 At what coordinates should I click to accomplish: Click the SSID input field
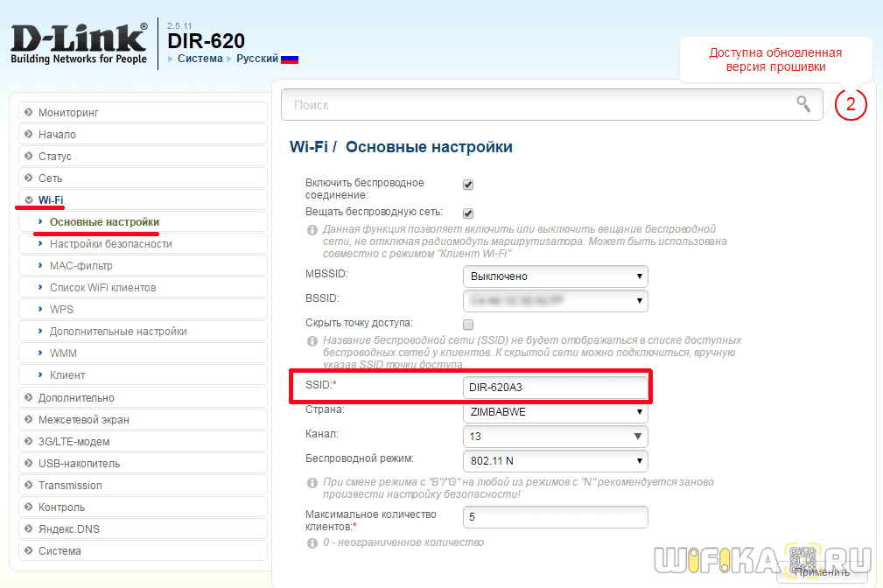pos(555,387)
